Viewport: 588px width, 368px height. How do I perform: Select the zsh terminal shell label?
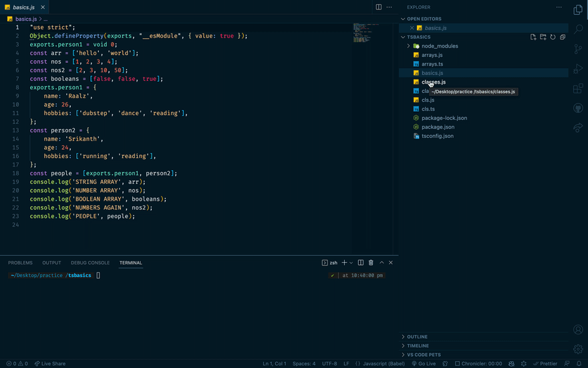[329, 262]
